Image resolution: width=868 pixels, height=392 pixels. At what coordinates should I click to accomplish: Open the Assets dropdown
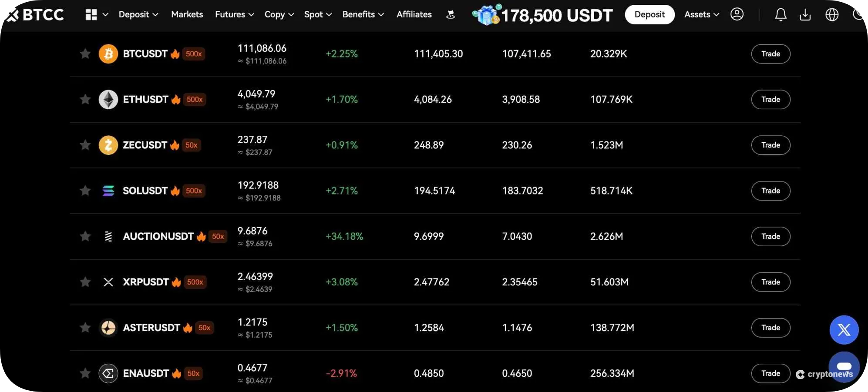point(701,14)
